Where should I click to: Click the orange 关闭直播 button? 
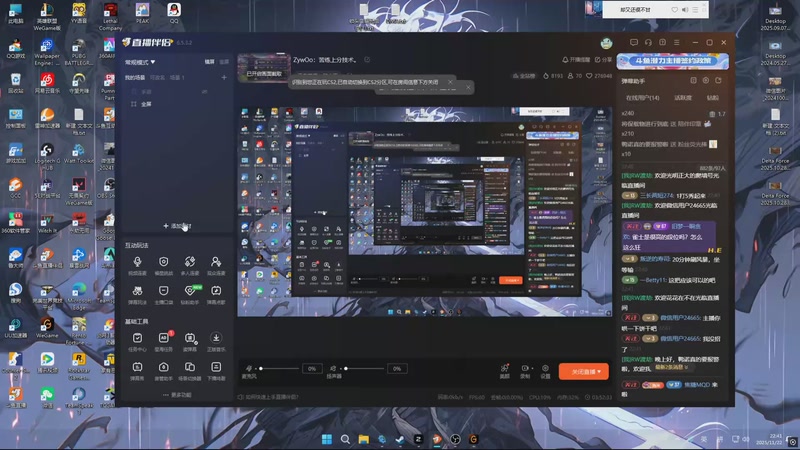pyautogui.click(x=584, y=371)
